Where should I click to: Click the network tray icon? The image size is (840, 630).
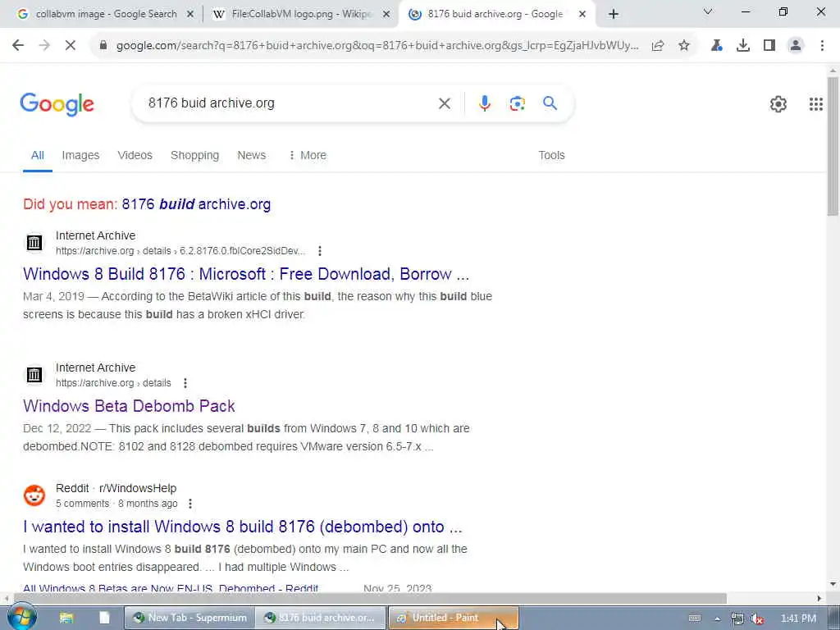pyautogui.click(x=737, y=619)
